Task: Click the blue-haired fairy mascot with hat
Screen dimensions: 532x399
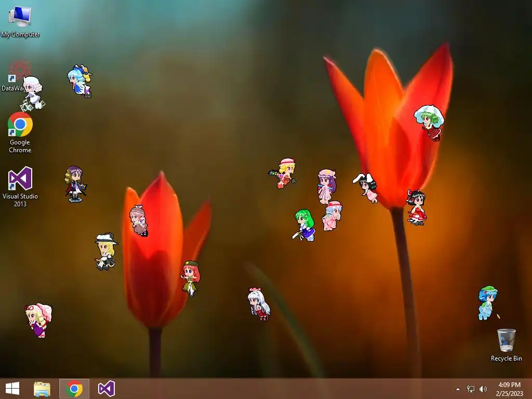Action: (x=79, y=81)
